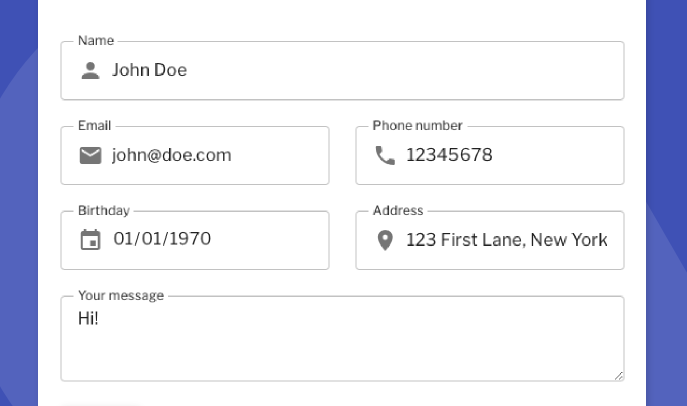Click the location pin icon in Address
The width and height of the screenshot is (687, 406).
click(x=385, y=240)
